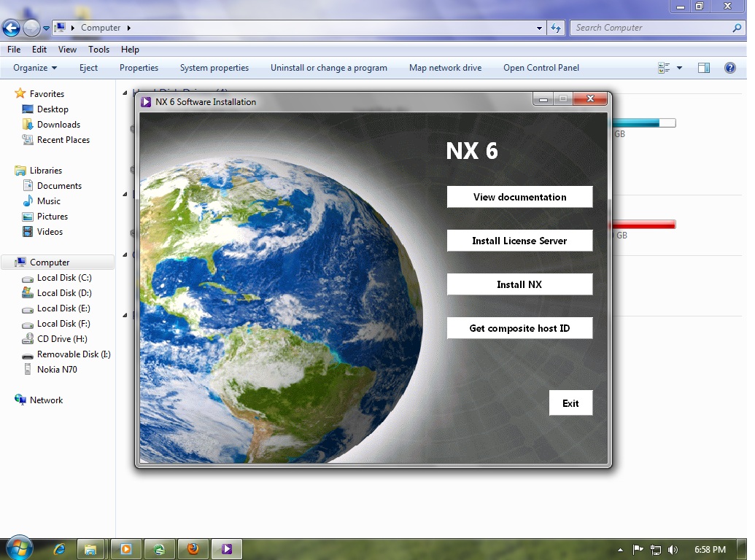Screen dimensions: 755x560
Task: Select Removable Disk (I:)
Action: pyautogui.click(x=74, y=354)
